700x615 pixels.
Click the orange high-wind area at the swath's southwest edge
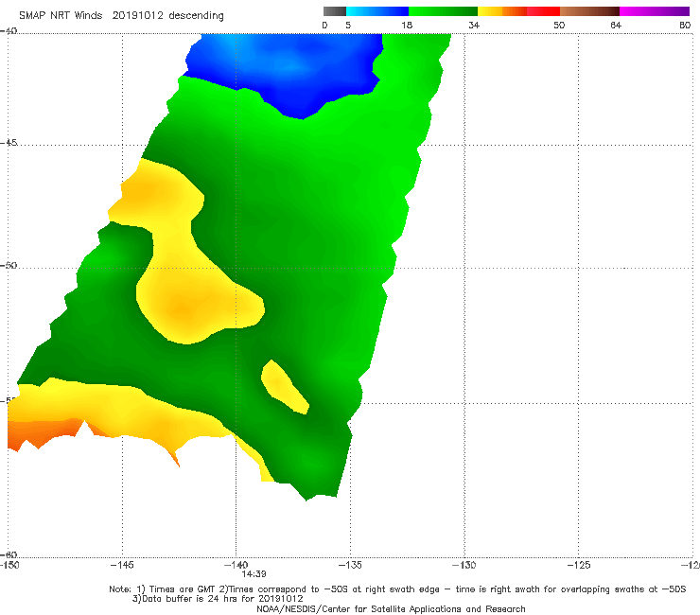click(x=43, y=432)
